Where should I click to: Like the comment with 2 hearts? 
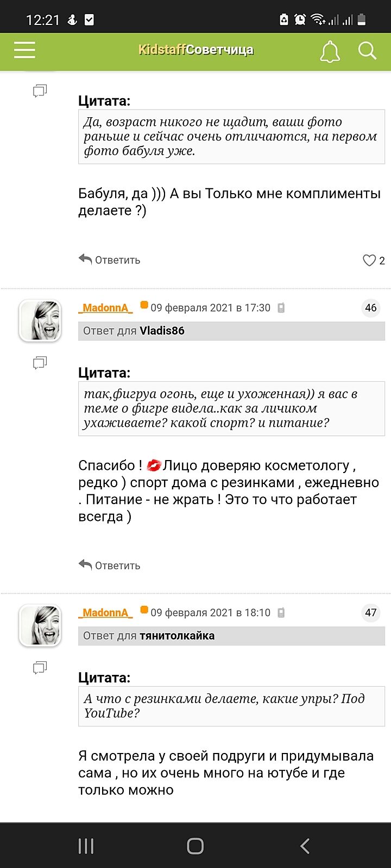click(369, 260)
